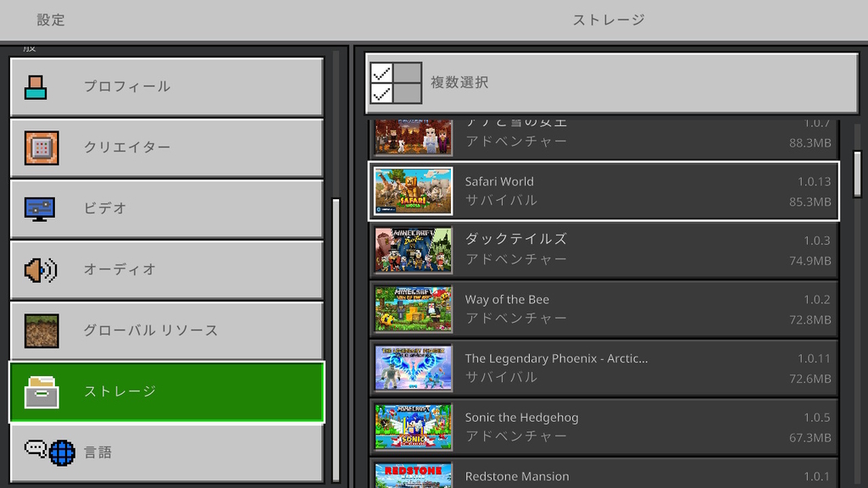Viewport: 868px width, 488px height.
Task: Click Redstone Mansion title text
Action: [x=517, y=476]
